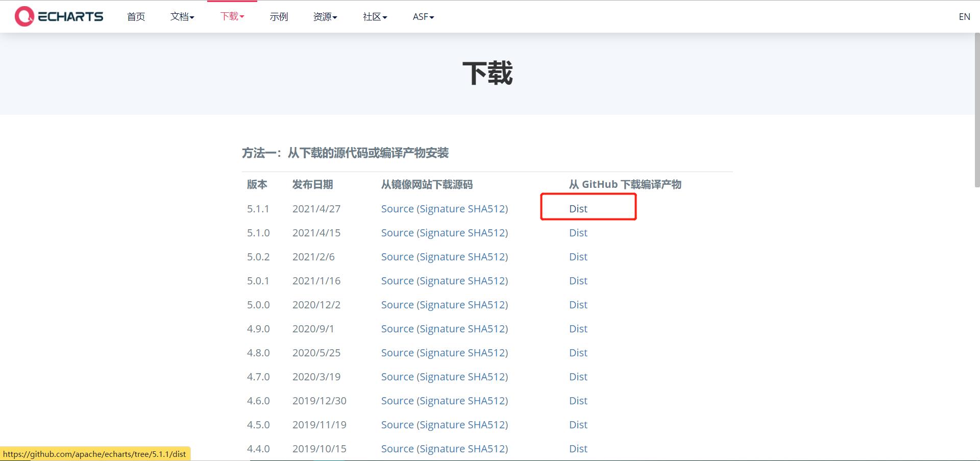This screenshot has height=461, width=980.
Task: Open Dist link for version 4.9.0
Action: pos(578,329)
